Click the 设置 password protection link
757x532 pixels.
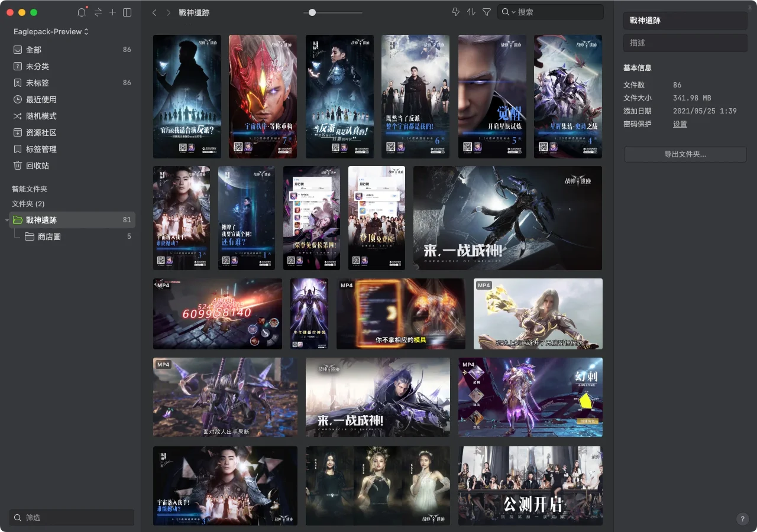[x=680, y=124]
